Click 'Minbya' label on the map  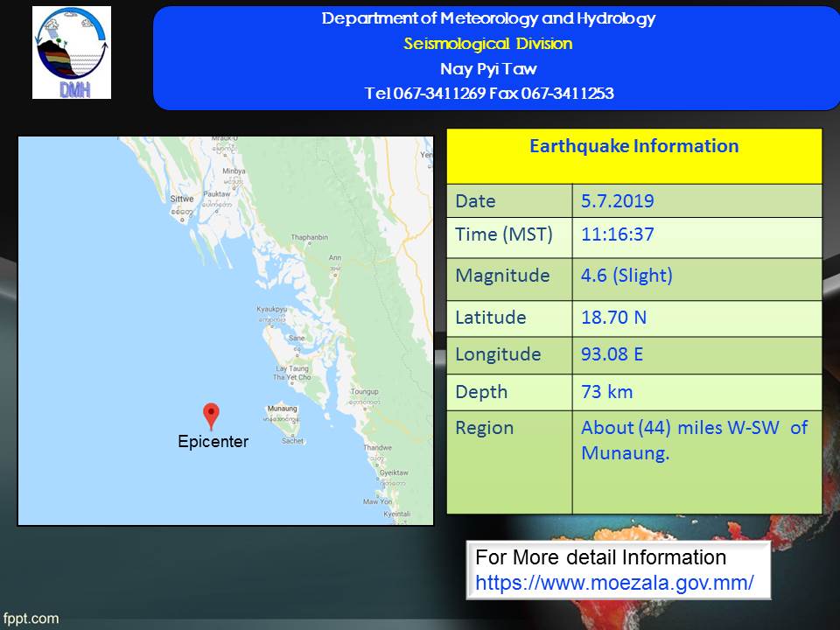coord(234,171)
